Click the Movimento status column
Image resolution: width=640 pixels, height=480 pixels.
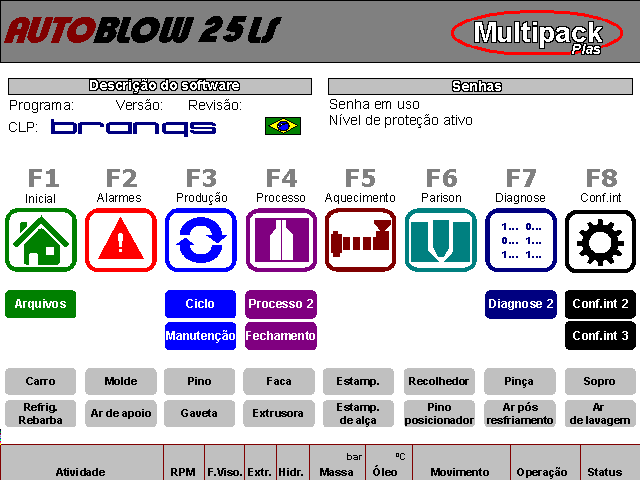point(461,464)
